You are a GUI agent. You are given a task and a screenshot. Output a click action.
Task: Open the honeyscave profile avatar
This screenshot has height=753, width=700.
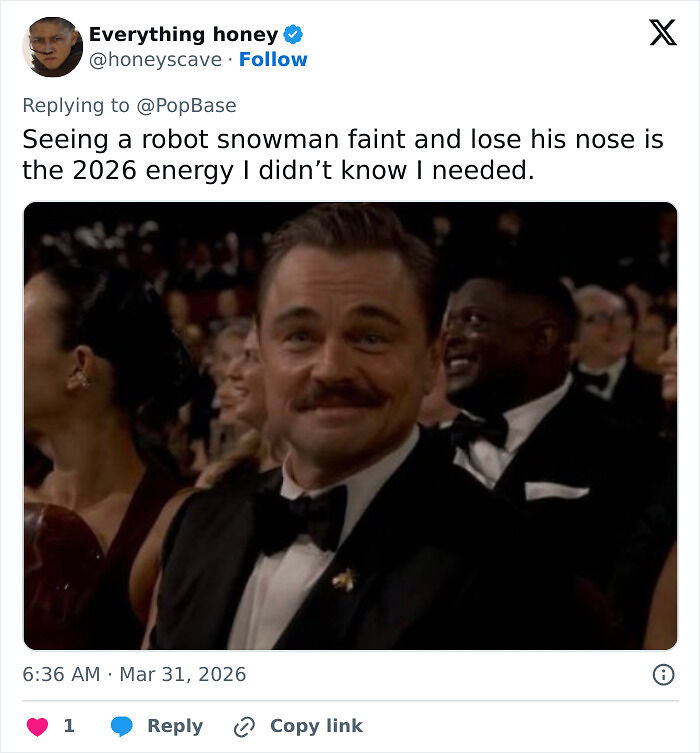pos(52,47)
